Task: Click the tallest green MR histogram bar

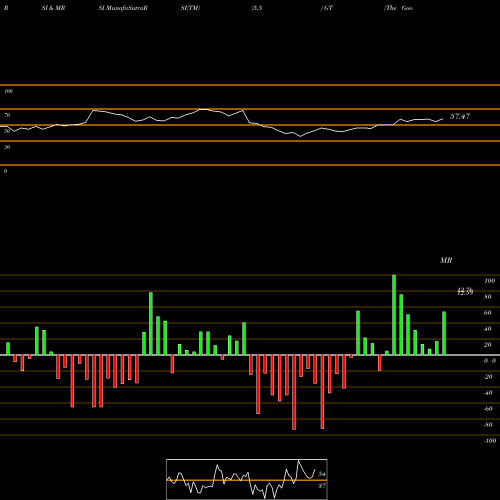Action: point(394,315)
